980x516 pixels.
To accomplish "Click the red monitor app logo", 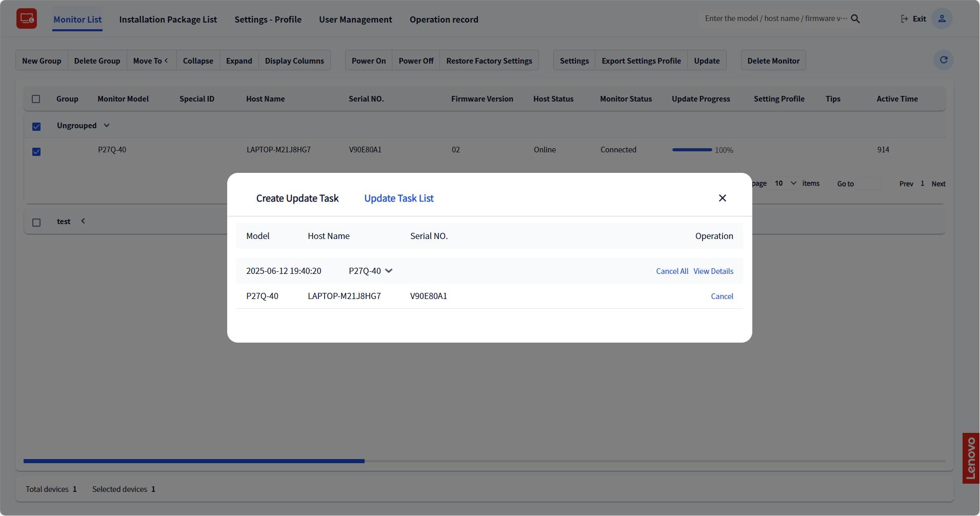I will pos(27,19).
